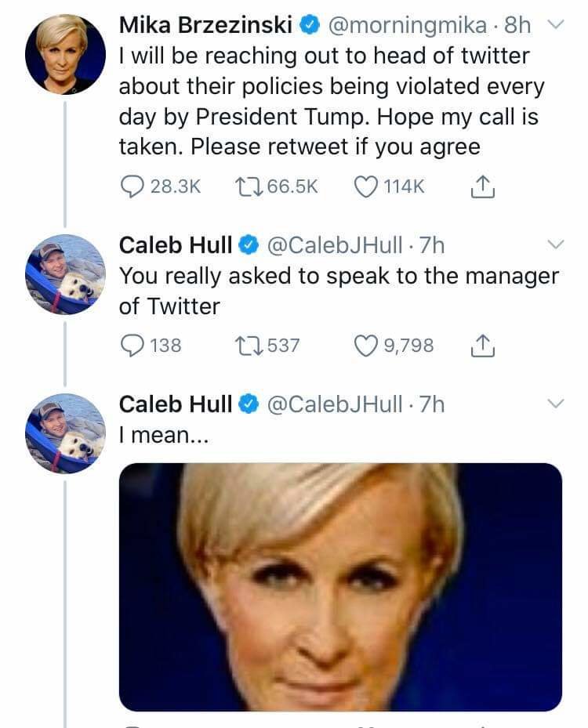
Task: Open the Mika Brzezinski display name
Action: (x=205, y=26)
